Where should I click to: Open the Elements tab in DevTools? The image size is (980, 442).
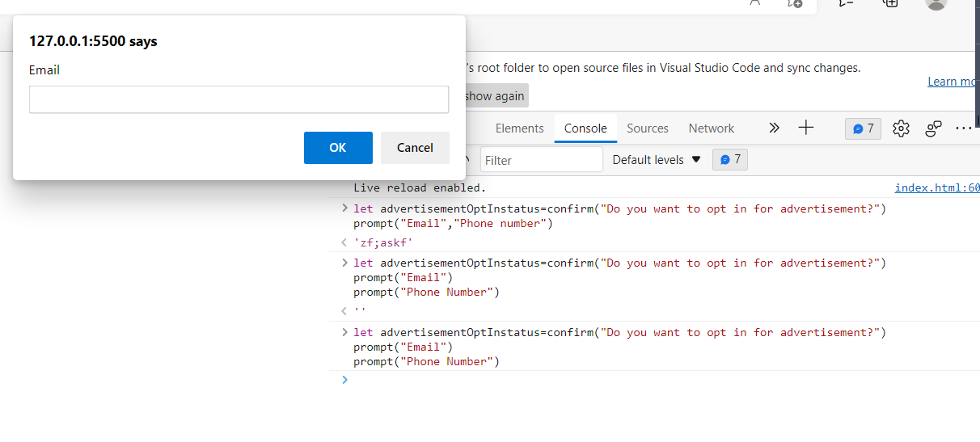[x=519, y=128]
